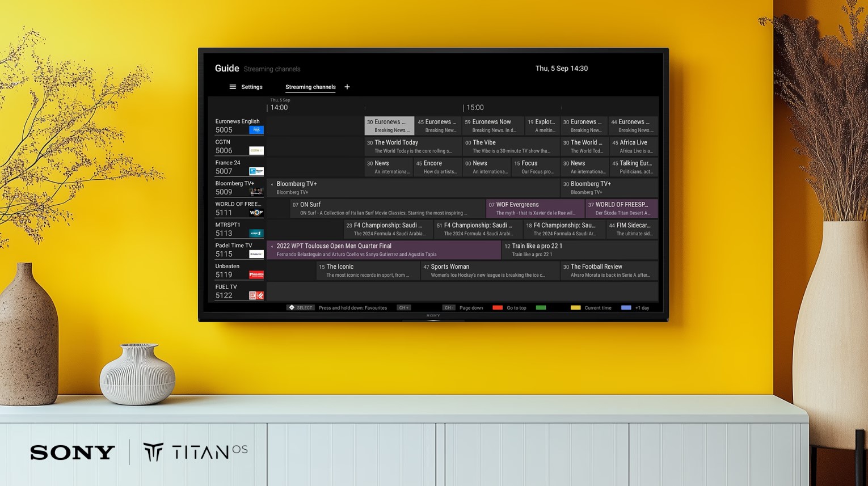Click the Page down label

tap(471, 308)
